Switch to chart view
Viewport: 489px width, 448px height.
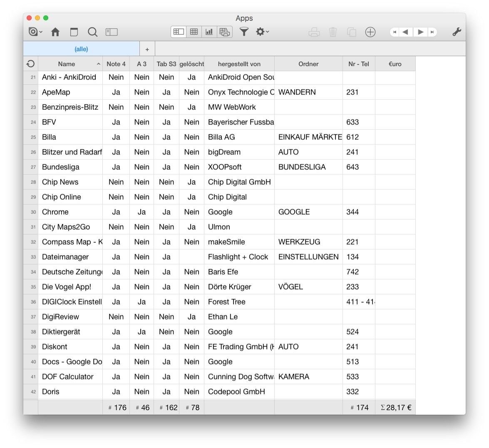209,32
